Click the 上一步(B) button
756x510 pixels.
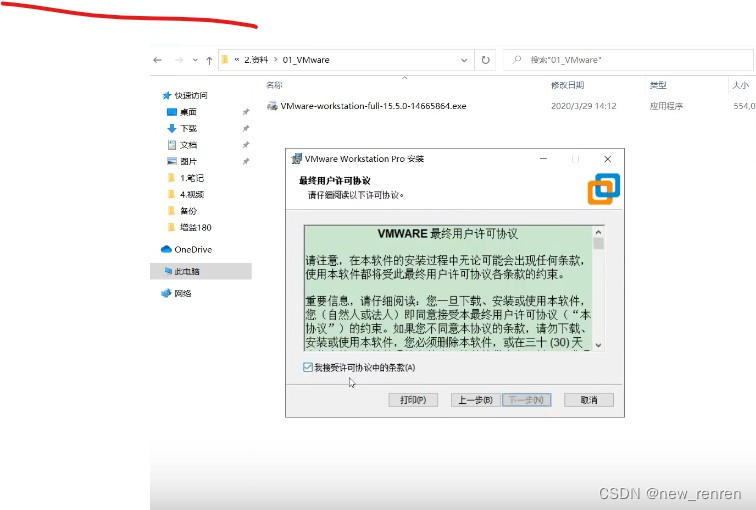(x=475, y=400)
